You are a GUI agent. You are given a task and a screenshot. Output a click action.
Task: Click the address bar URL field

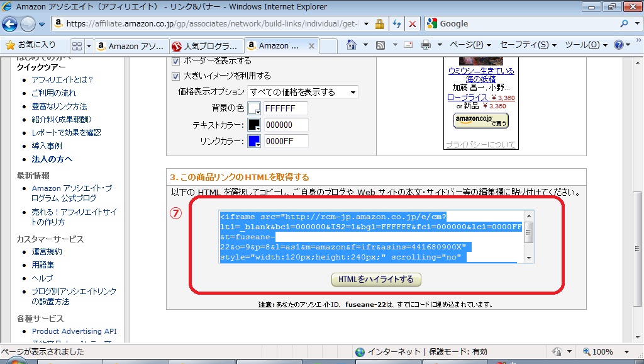211,24
